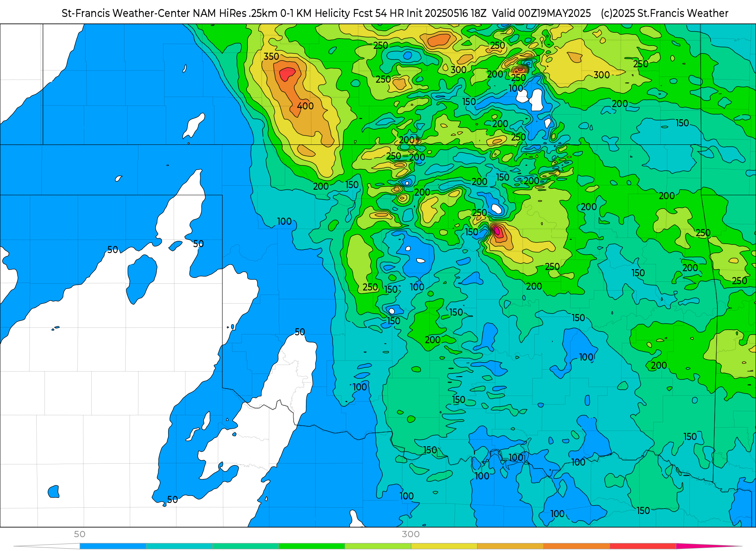Click the yellow-green color bar segment
This screenshot has height=551, width=756.
378,546
